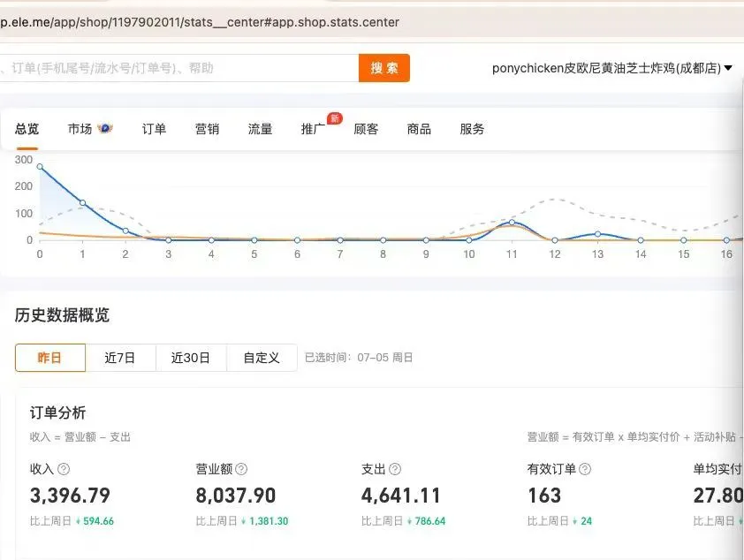This screenshot has width=744, height=560.
Task: Click the 300 y-axis label on chart
Action: pyautogui.click(x=24, y=160)
